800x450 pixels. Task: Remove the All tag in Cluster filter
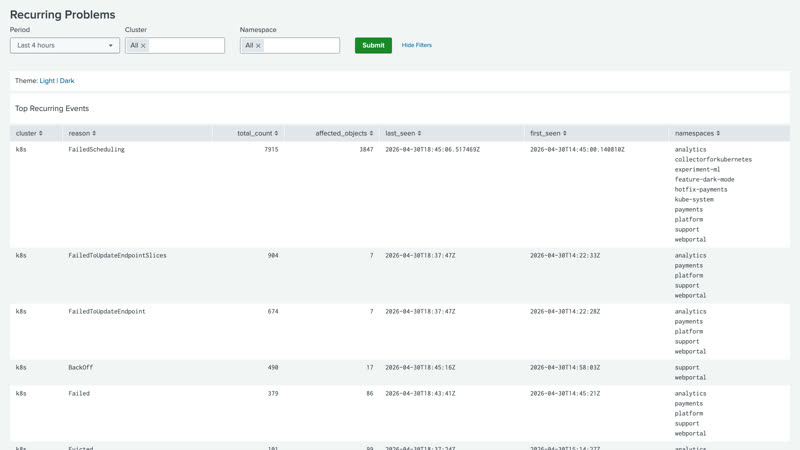(143, 46)
